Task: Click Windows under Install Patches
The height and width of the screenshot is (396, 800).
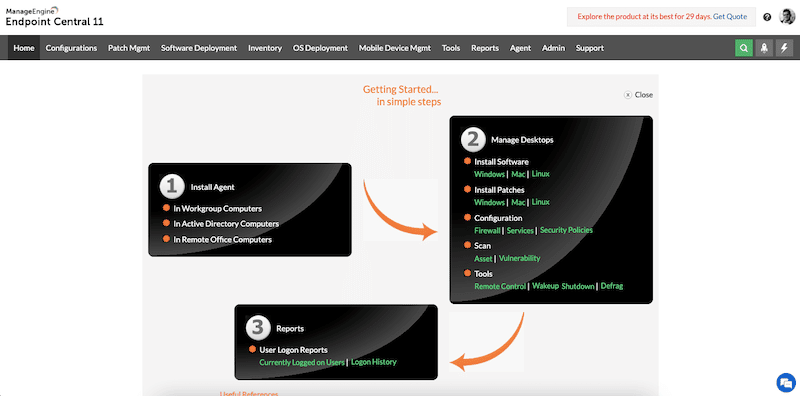Action: pos(489,202)
